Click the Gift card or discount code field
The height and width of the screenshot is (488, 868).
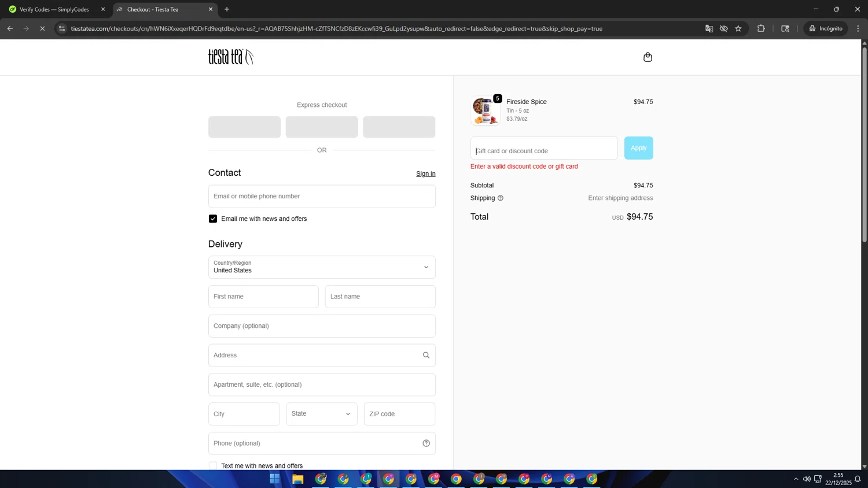(544, 148)
